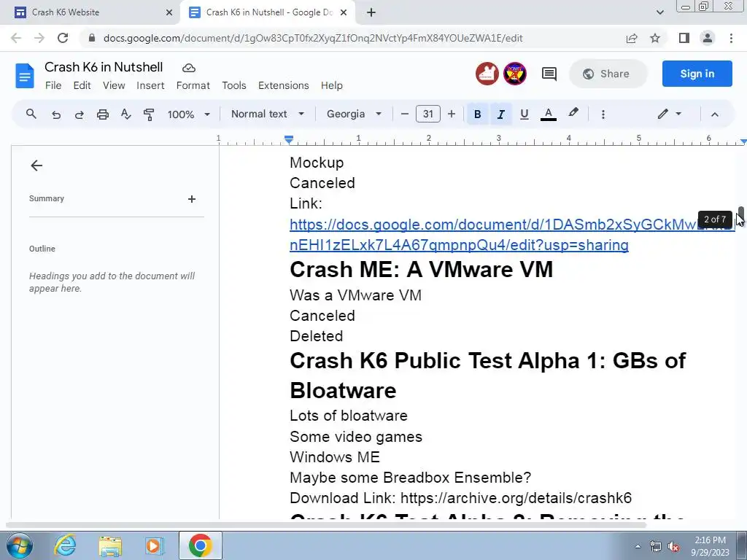Open the Help menu
This screenshot has width=747, height=560.
[332, 85]
